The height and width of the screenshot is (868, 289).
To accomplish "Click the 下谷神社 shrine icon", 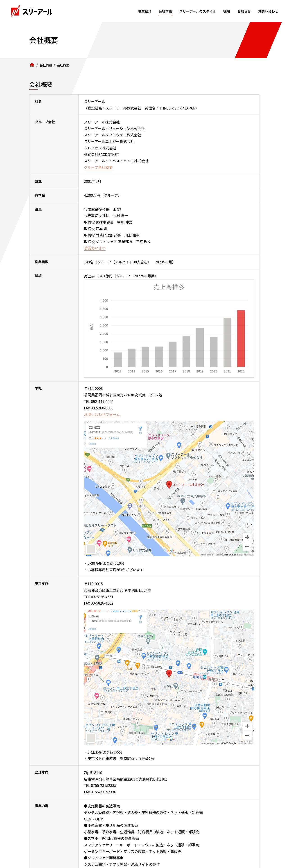I will (x=175, y=686).
